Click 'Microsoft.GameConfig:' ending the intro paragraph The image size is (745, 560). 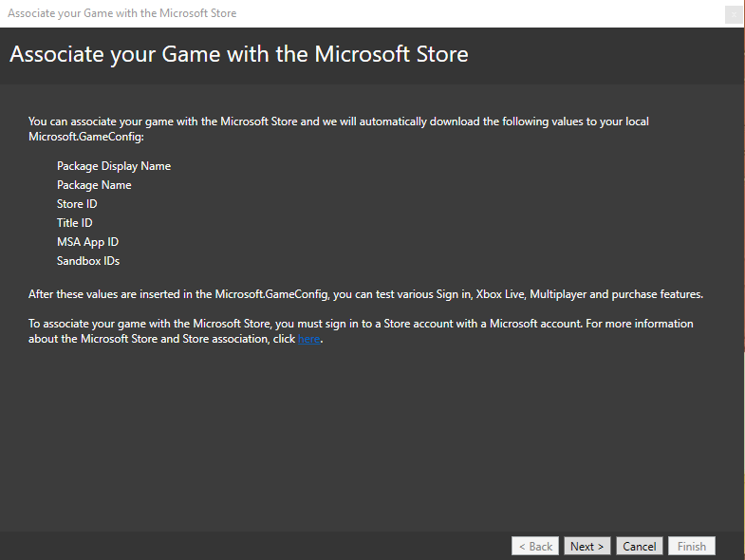85,138
